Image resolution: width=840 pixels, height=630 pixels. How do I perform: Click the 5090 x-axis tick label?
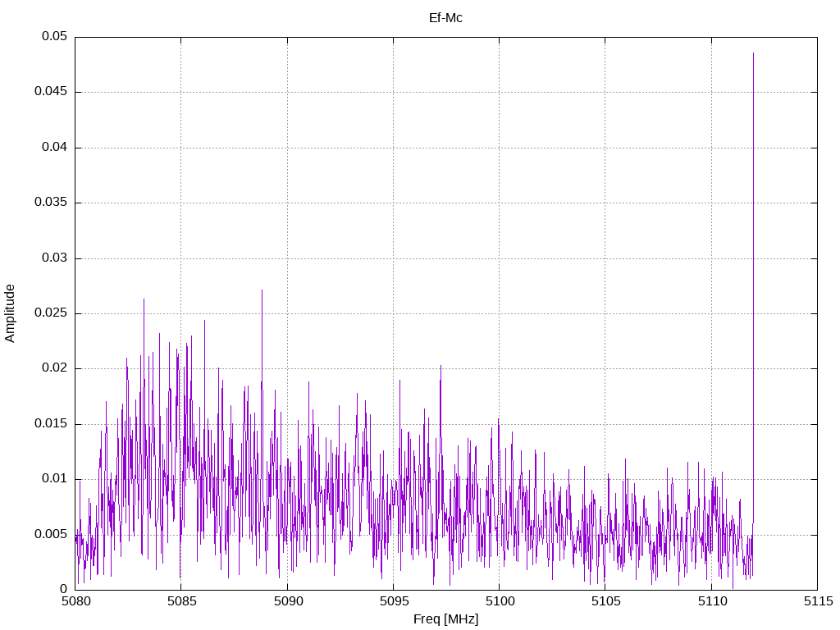[287, 601]
